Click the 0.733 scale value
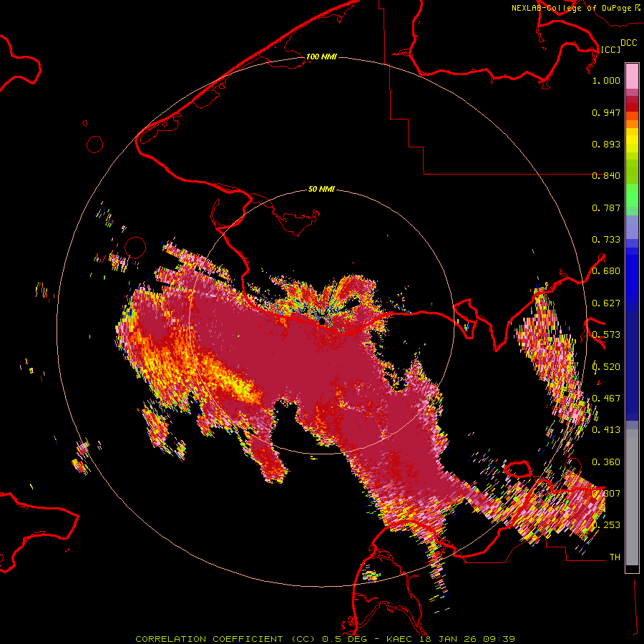Image resolution: width=644 pixels, height=644 pixels. pyautogui.click(x=606, y=240)
